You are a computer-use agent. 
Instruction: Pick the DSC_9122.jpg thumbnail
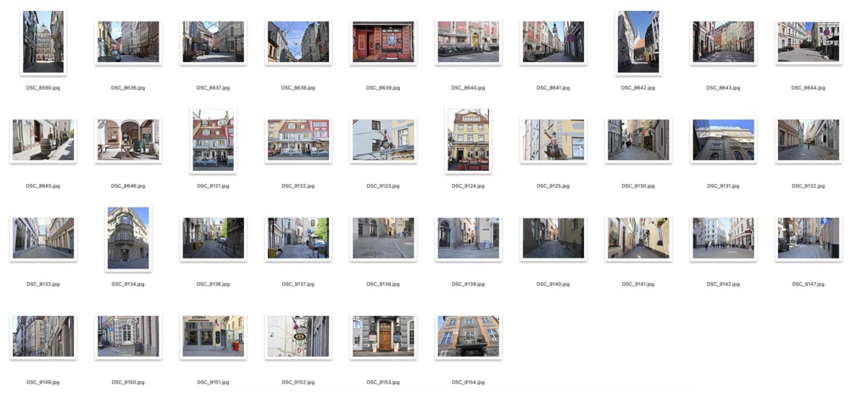(x=298, y=140)
